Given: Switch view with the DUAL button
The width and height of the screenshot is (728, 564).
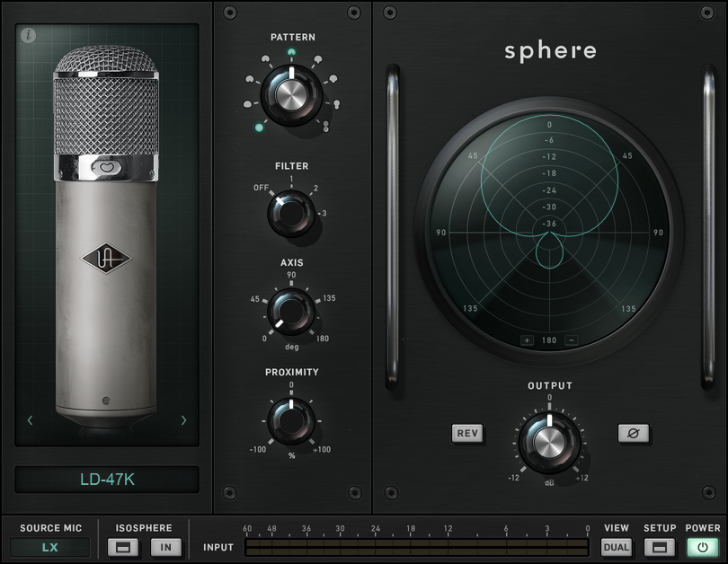Looking at the screenshot, I should tap(617, 547).
